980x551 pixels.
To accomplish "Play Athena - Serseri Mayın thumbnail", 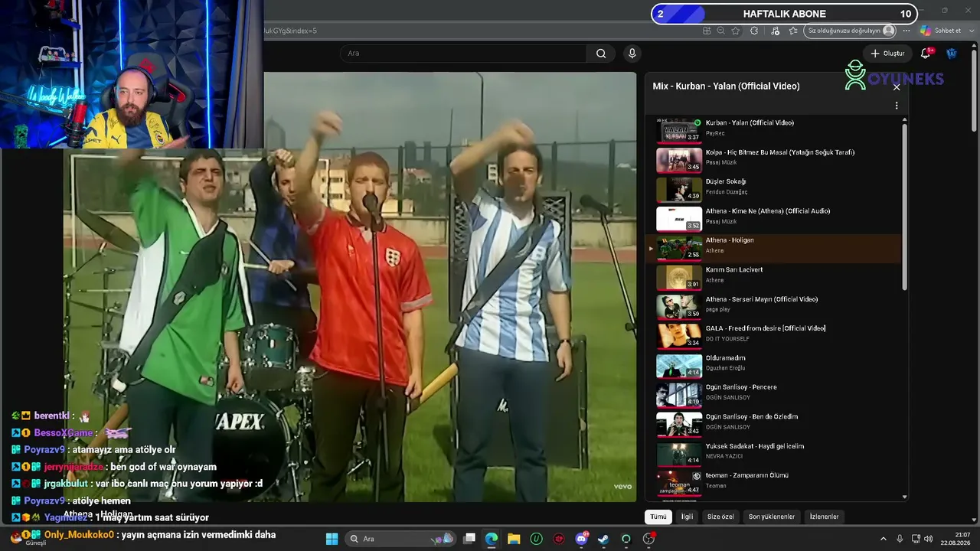I will coord(679,307).
